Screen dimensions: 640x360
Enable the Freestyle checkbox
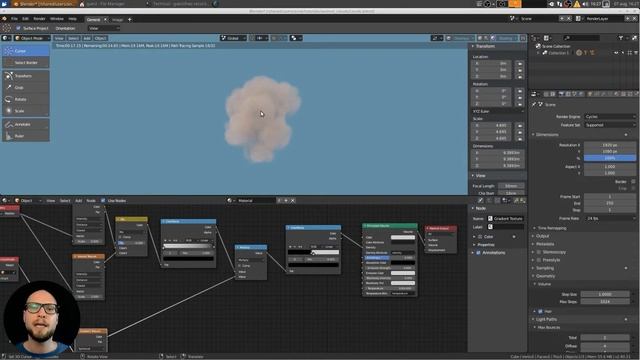click(x=539, y=260)
